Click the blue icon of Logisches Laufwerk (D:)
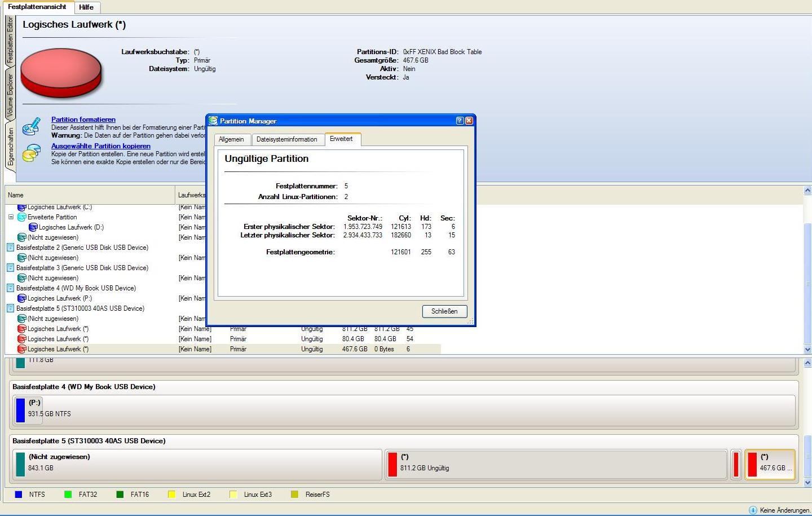Image resolution: width=812 pixels, height=516 pixels. (33, 227)
